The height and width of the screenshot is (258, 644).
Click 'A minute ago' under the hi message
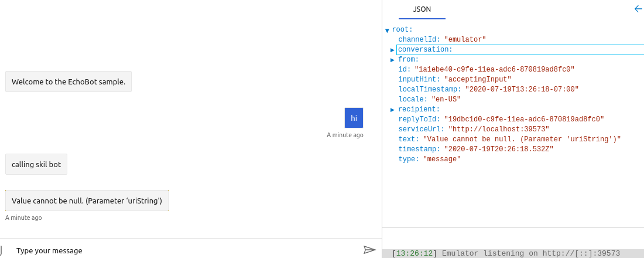point(345,135)
